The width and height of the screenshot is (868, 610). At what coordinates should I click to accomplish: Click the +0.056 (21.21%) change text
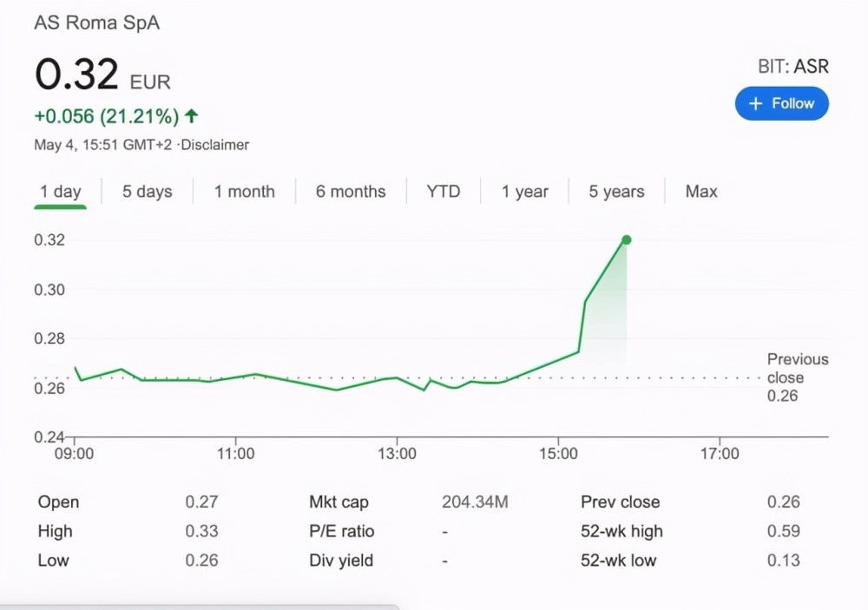pos(106,116)
